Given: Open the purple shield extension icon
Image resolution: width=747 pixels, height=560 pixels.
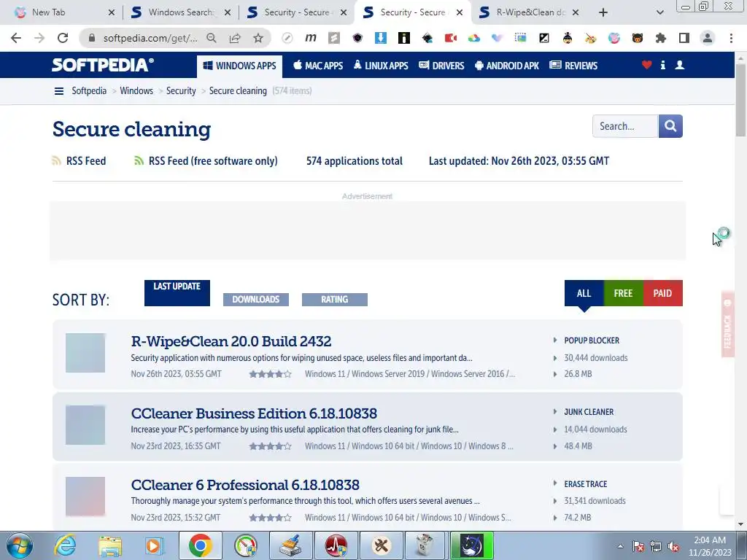Looking at the screenshot, I should (357, 38).
